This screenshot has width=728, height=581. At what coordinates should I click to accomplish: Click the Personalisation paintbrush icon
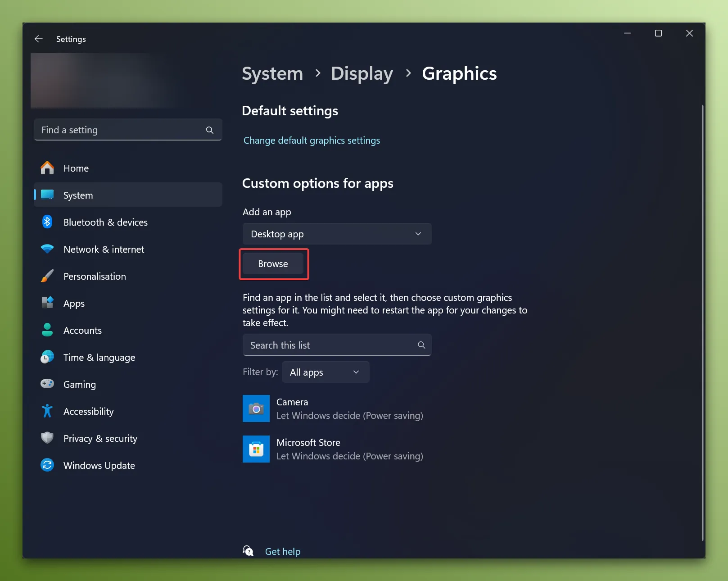47,276
